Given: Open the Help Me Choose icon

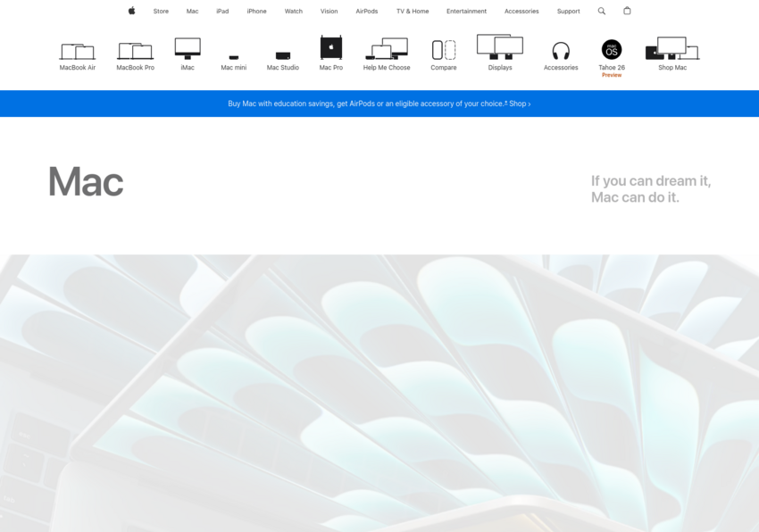Looking at the screenshot, I should [387, 48].
